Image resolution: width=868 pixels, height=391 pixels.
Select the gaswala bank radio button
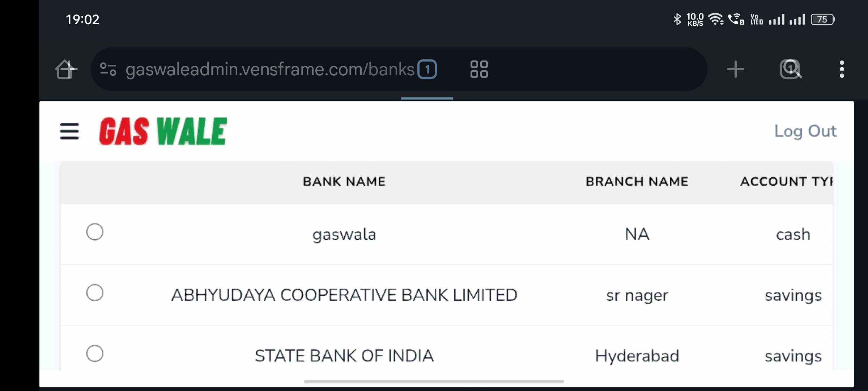[95, 232]
